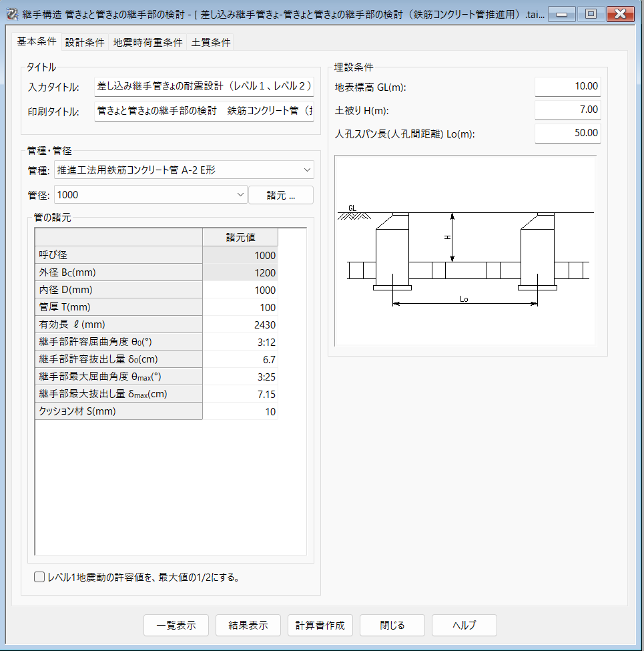
Task: Expand the 管径 combo box
Action: point(241,195)
